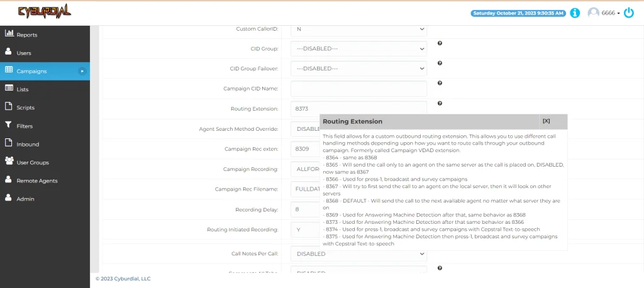Open help for Routing Extension
Image resolution: width=644 pixels, height=288 pixels.
click(440, 104)
